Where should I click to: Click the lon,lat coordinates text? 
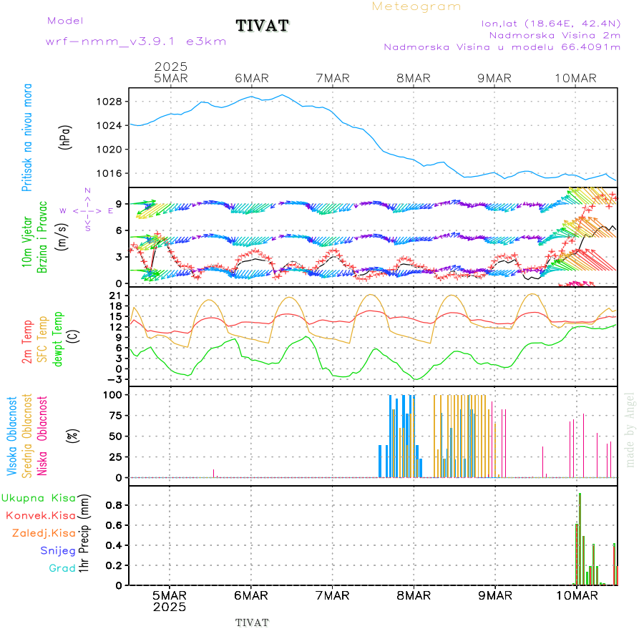551,23
